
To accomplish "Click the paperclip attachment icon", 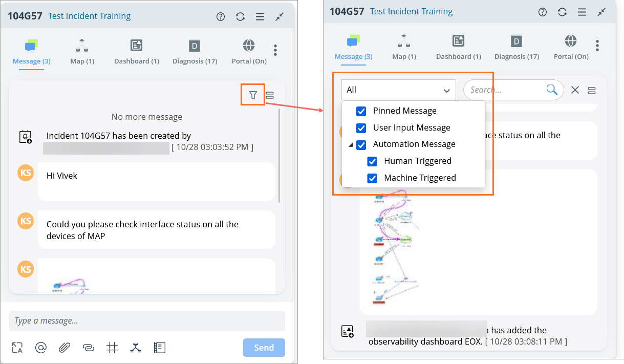I will [x=64, y=348].
